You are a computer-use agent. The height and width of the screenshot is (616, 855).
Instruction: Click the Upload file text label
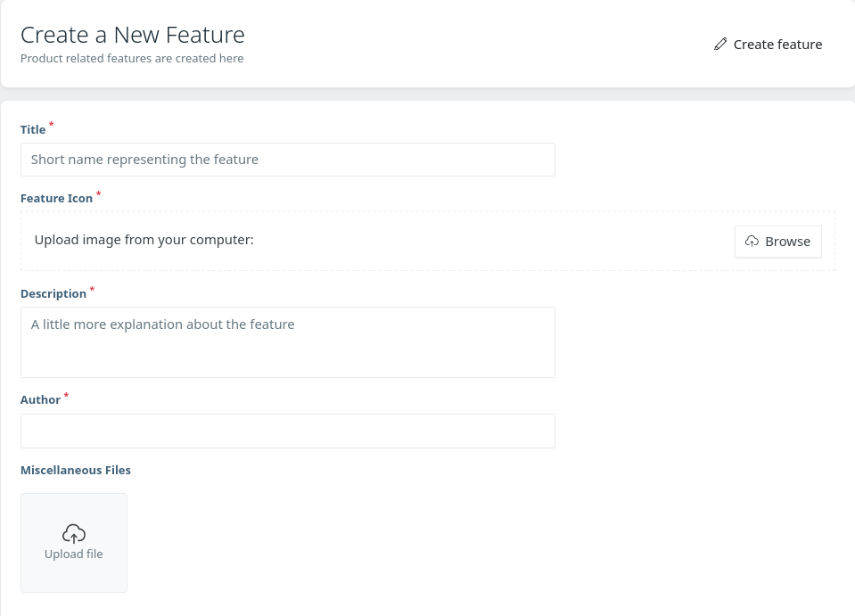coord(74,554)
